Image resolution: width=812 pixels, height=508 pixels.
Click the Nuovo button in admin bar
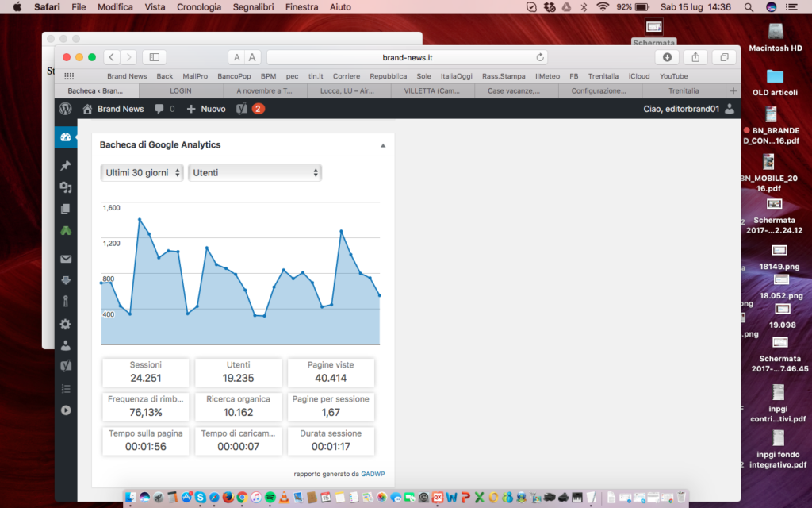click(x=206, y=109)
